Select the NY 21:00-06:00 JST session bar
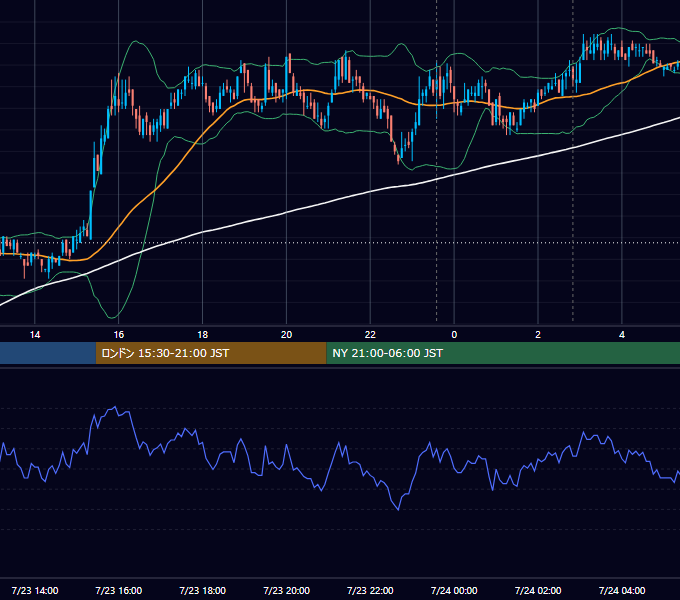Screen dimensions: 680x600 [x=503, y=353]
